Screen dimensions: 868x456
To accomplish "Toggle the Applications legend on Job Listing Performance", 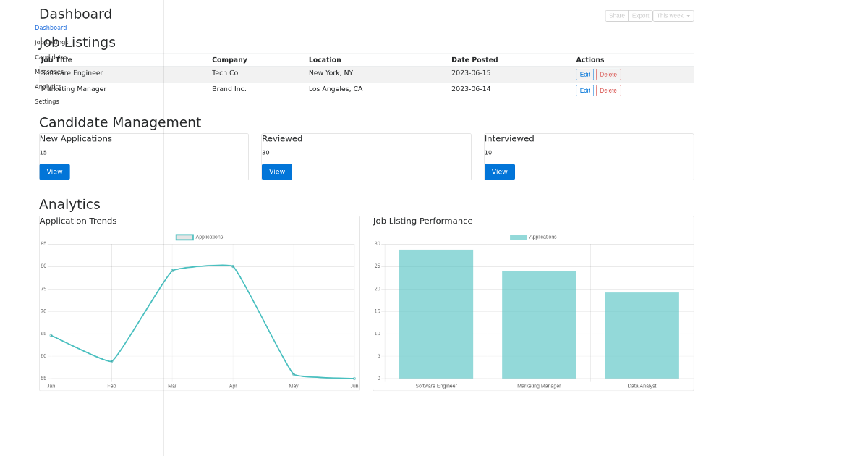I will (533, 236).
